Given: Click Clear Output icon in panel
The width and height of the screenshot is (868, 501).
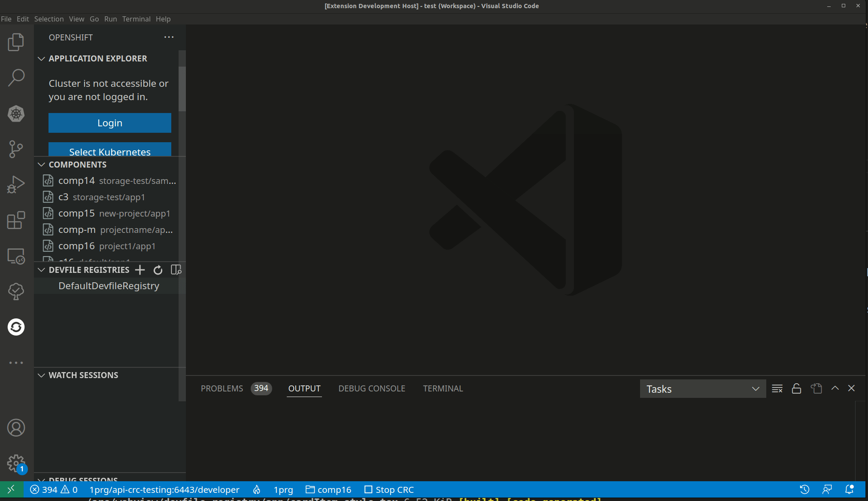Looking at the screenshot, I should point(777,388).
